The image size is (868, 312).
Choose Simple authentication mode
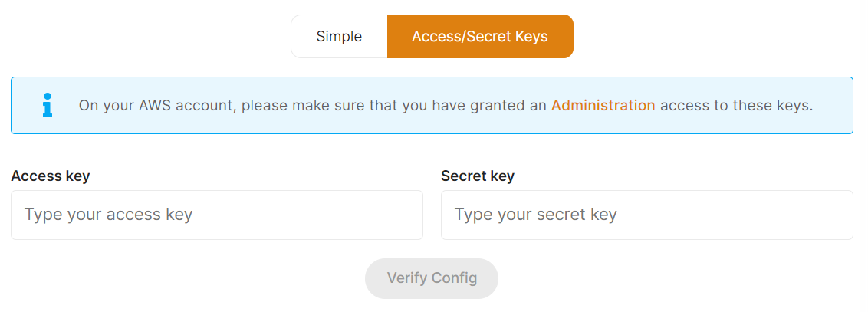339,36
